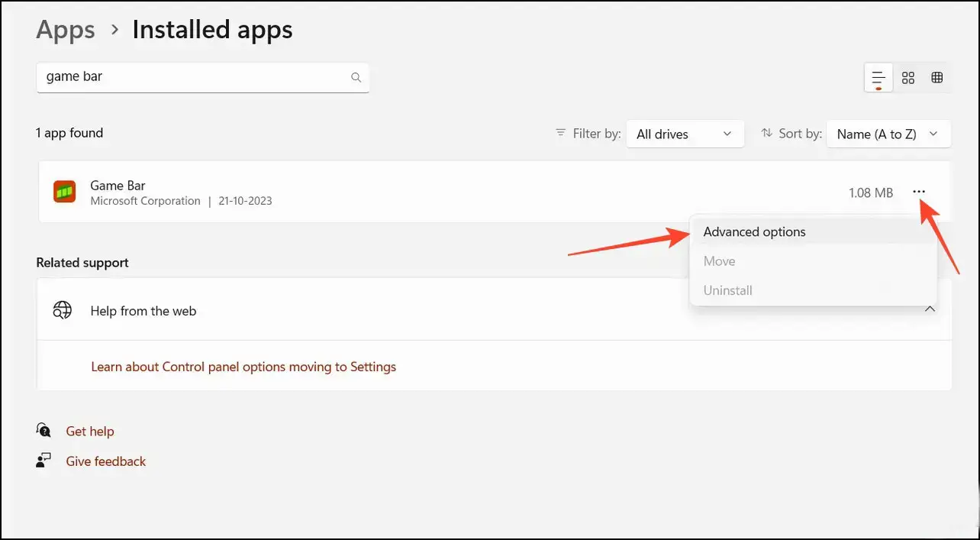Screen dimensions: 980x540
Task: Click the Get help icon
Action: point(44,431)
